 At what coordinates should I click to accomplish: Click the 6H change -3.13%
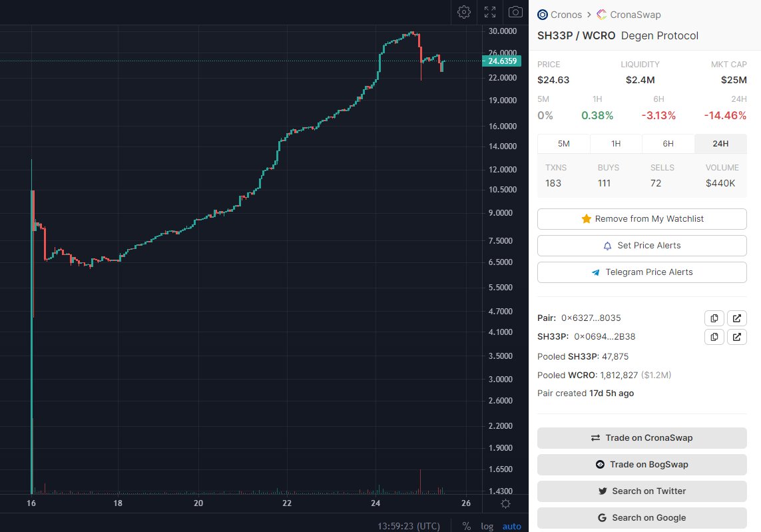658,116
